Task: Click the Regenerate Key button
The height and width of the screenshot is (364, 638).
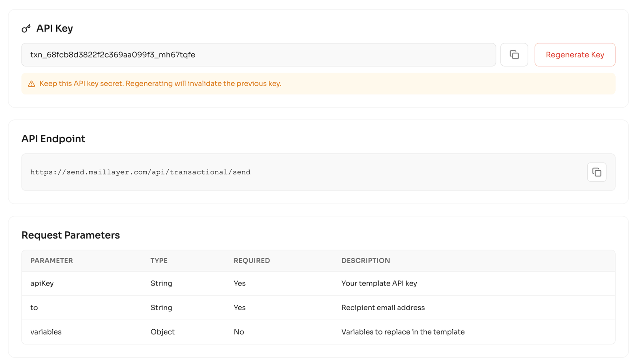Action: [575, 55]
